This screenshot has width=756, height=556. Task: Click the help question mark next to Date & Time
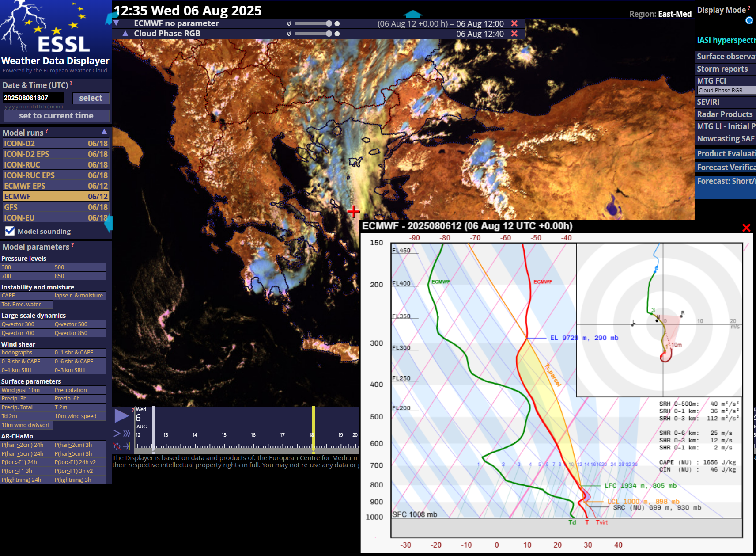(72, 82)
